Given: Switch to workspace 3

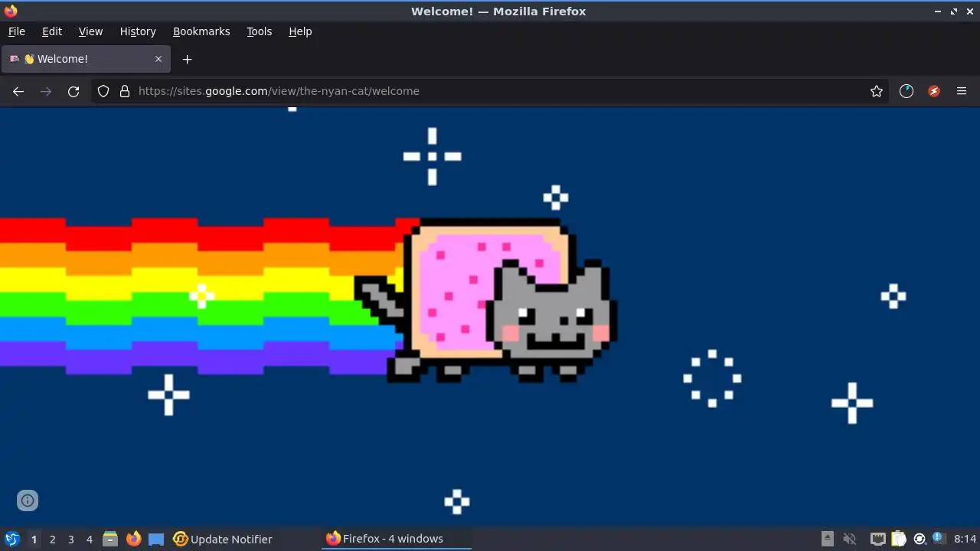Looking at the screenshot, I should (70, 539).
